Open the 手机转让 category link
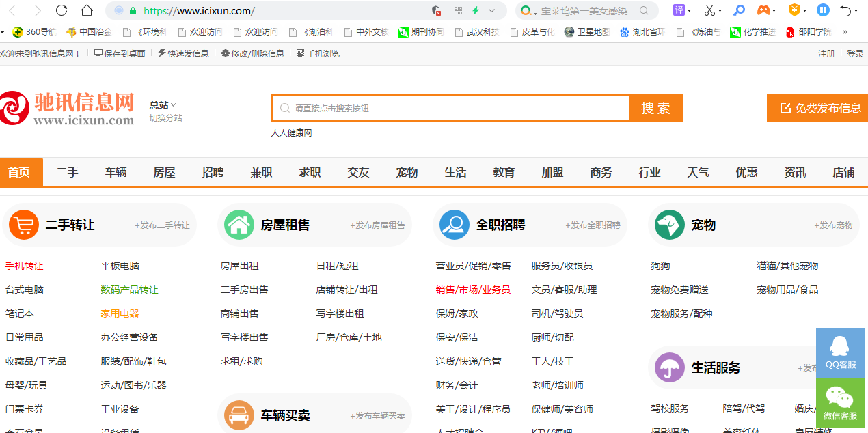This screenshot has height=433, width=868. (x=25, y=266)
